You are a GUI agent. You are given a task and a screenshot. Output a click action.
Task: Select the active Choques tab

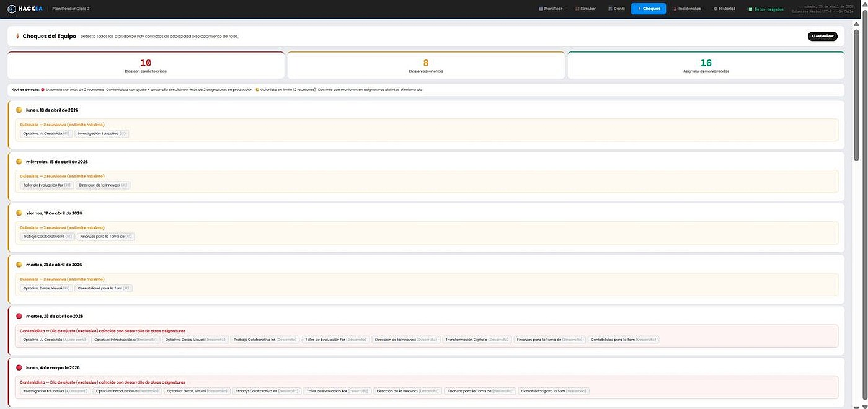pos(649,9)
